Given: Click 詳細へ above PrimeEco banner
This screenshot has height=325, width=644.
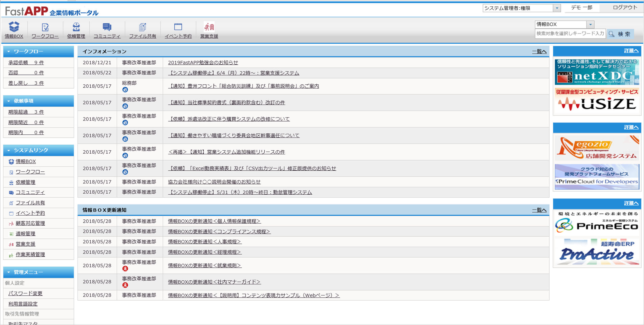Looking at the screenshot, I should click(631, 203).
